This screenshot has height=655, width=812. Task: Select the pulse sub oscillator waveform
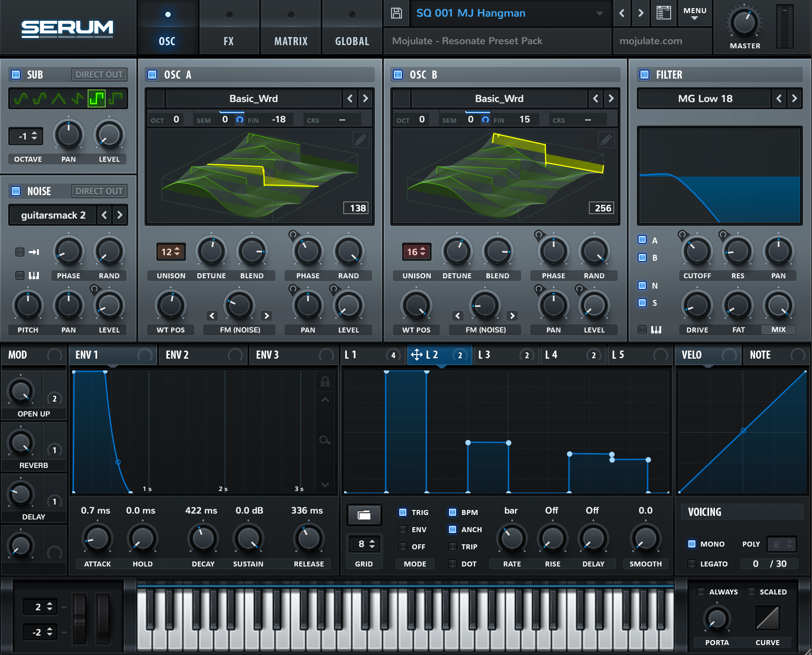point(116,98)
